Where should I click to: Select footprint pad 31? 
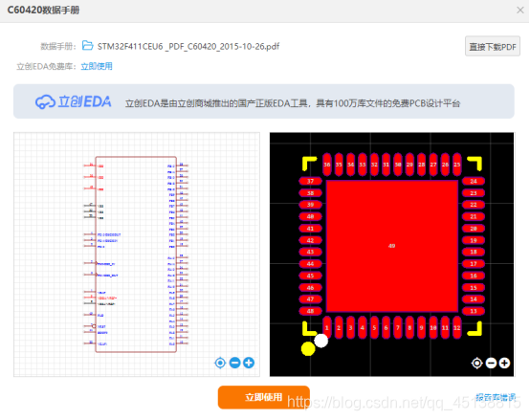[x=386, y=165]
